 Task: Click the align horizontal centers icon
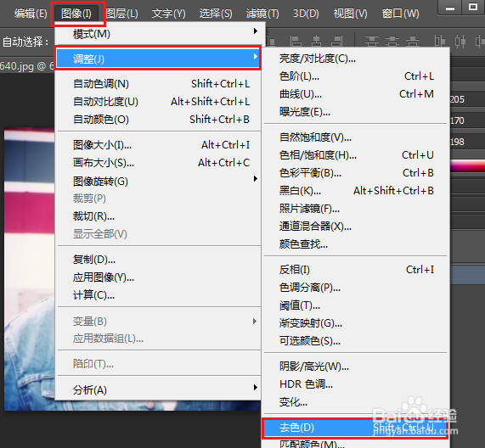coord(316,41)
